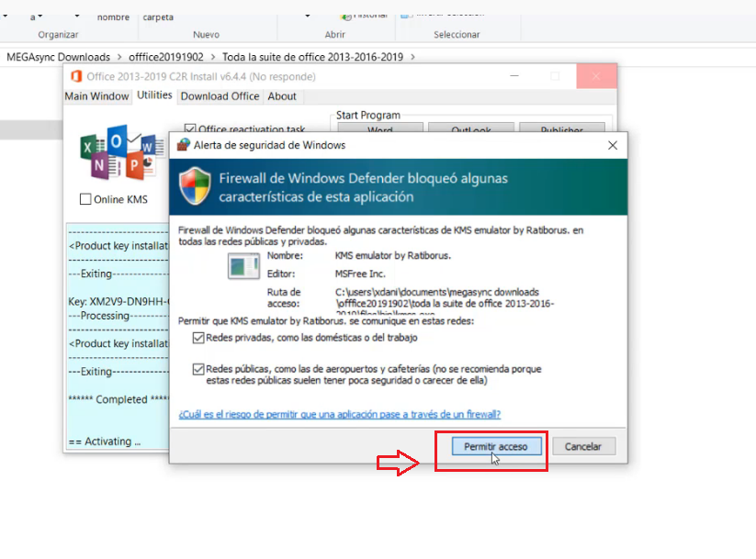Image resolution: width=756 pixels, height=559 pixels.
Task: Click Word button under Start Program
Action: 380,129
